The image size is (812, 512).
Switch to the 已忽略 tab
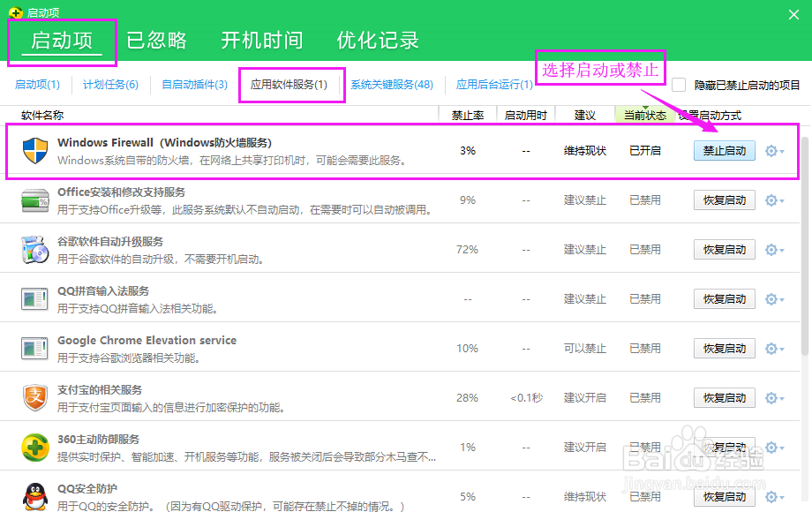156,41
